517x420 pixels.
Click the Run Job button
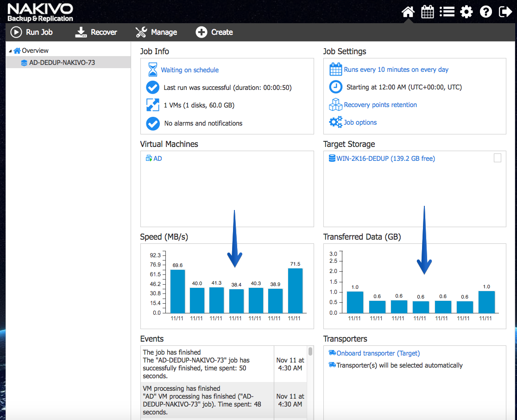point(32,32)
